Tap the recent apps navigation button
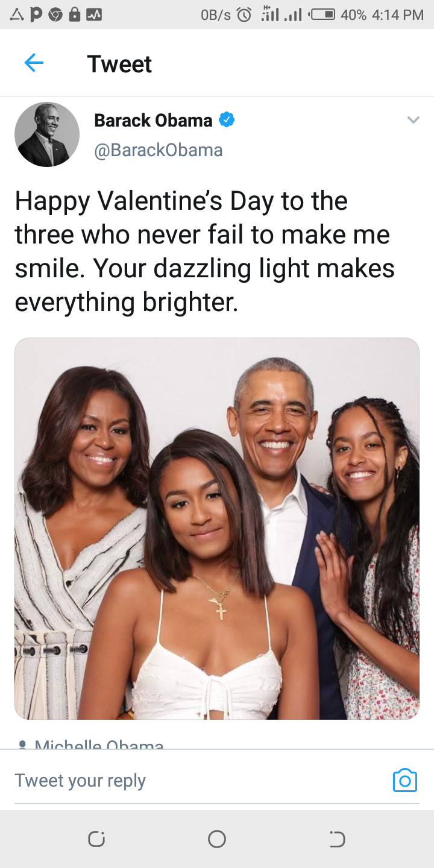Viewport: 434px width, 868px height. 96,838
